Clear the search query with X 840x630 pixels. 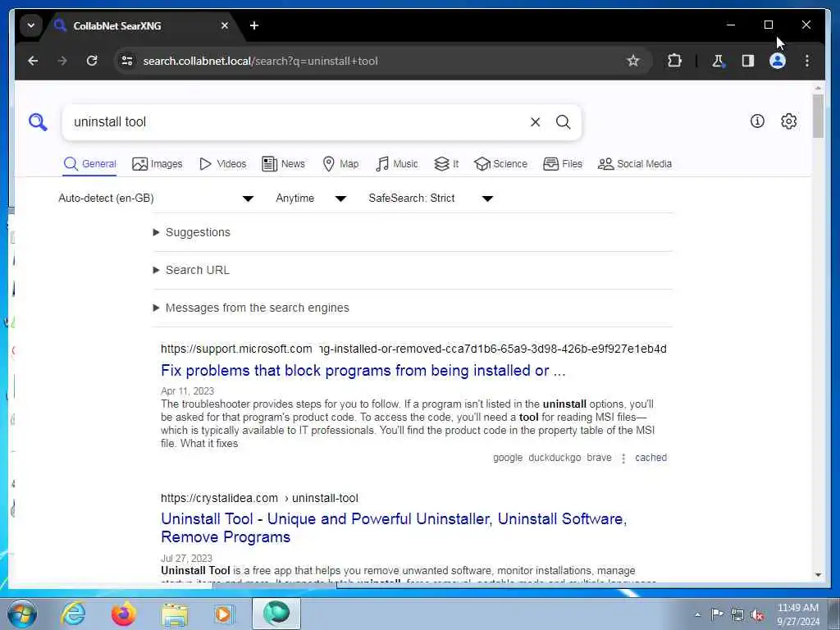click(535, 122)
